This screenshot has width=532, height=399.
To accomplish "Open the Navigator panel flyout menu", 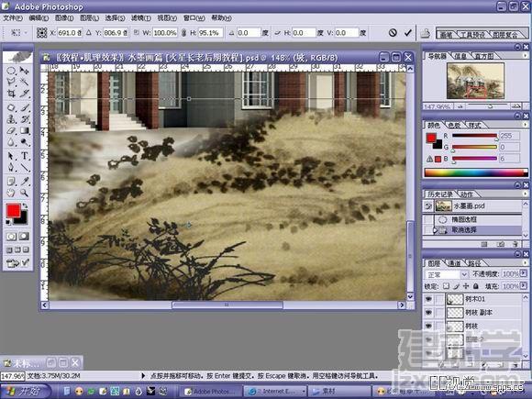I will (526, 56).
